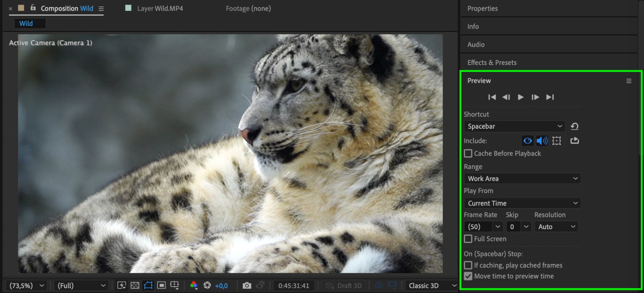
Task: Toggle the transparency grid icon
Action: coord(135,286)
